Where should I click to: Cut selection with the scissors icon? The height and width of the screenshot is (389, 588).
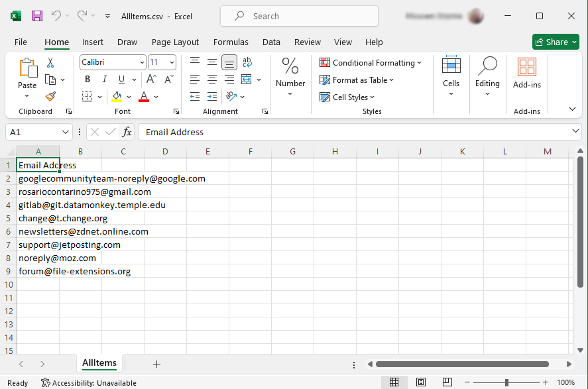(50, 62)
